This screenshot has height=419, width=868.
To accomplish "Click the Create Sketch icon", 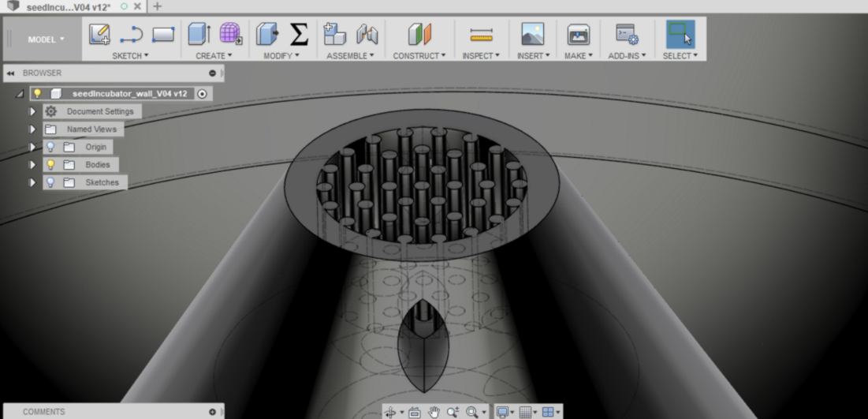I will 99,35.
